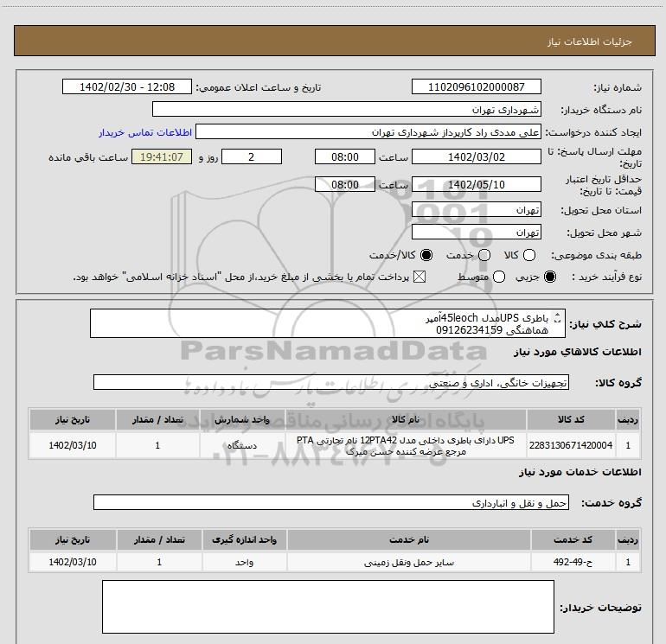Select the خدمت radio button
This screenshot has height=644, width=666.
pyautogui.click(x=484, y=255)
